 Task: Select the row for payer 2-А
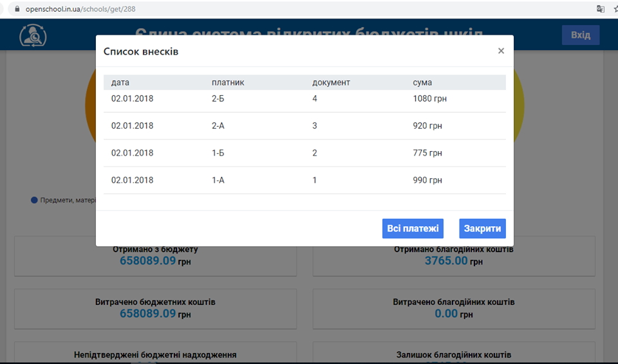pos(304,126)
